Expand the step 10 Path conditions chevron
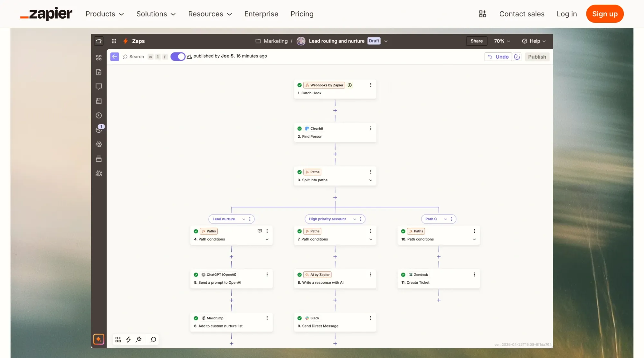Image resolution: width=644 pixels, height=358 pixels. (474, 239)
